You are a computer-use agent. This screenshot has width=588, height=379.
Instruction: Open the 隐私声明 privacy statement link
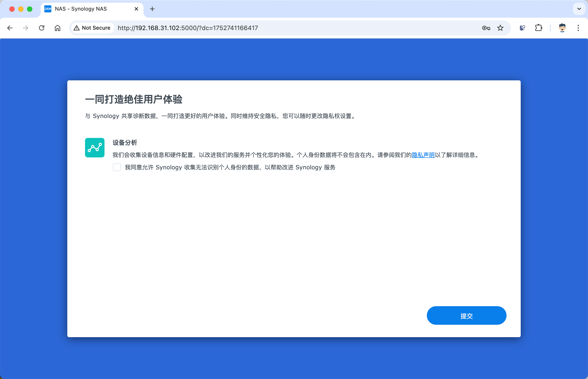[x=423, y=155]
